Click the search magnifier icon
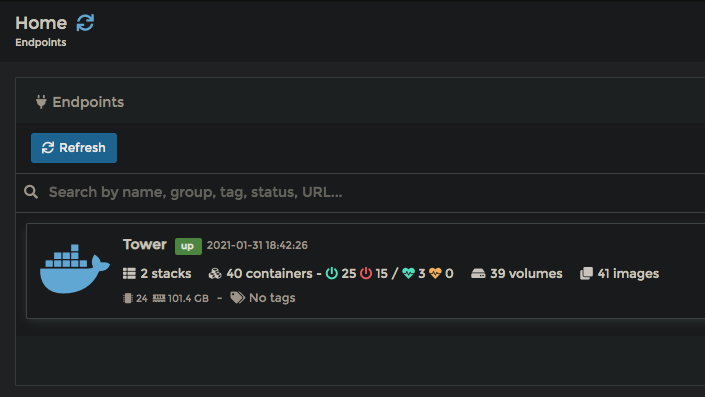Image resolution: width=705 pixels, height=397 pixels. tap(31, 192)
